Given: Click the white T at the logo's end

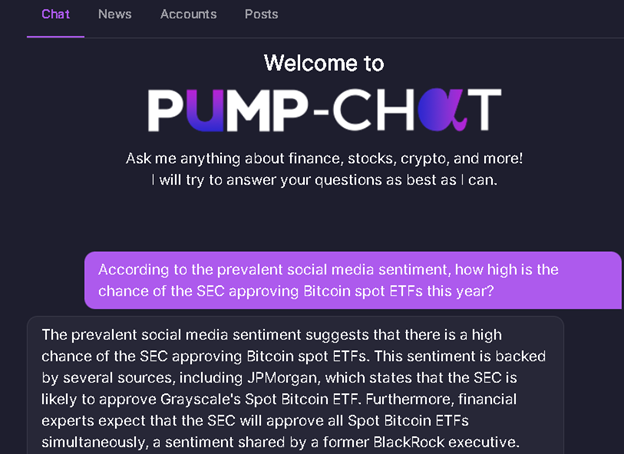Looking at the screenshot, I should (484, 110).
